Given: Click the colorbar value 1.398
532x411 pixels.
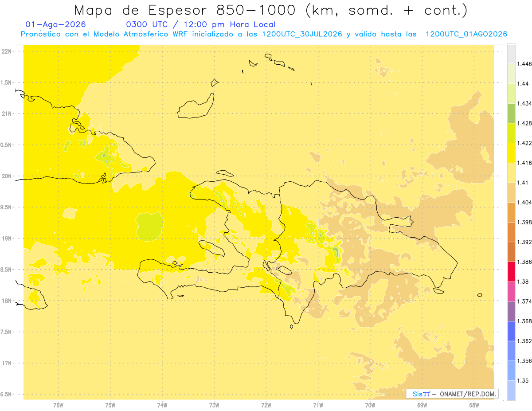Looking at the screenshot, I should click(x=524, y=222).
